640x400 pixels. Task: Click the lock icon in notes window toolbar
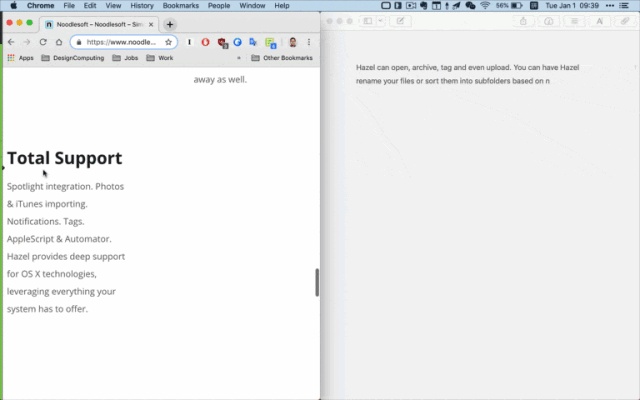pos(523,21)
